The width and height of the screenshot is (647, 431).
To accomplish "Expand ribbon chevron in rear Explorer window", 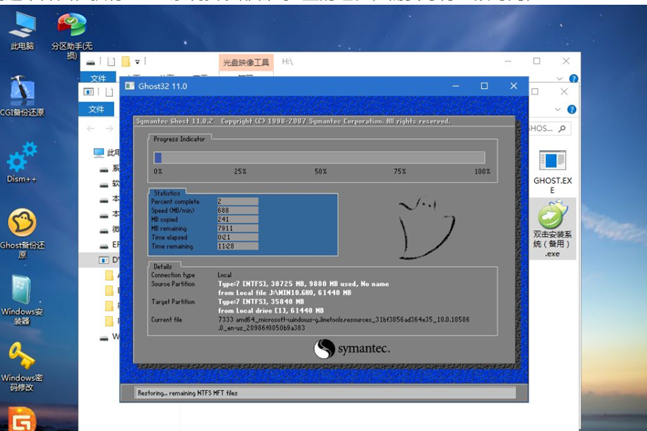I will [x=560, y=78].
